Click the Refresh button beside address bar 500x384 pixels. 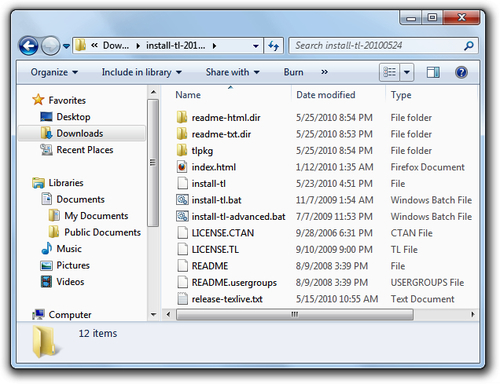274,46
